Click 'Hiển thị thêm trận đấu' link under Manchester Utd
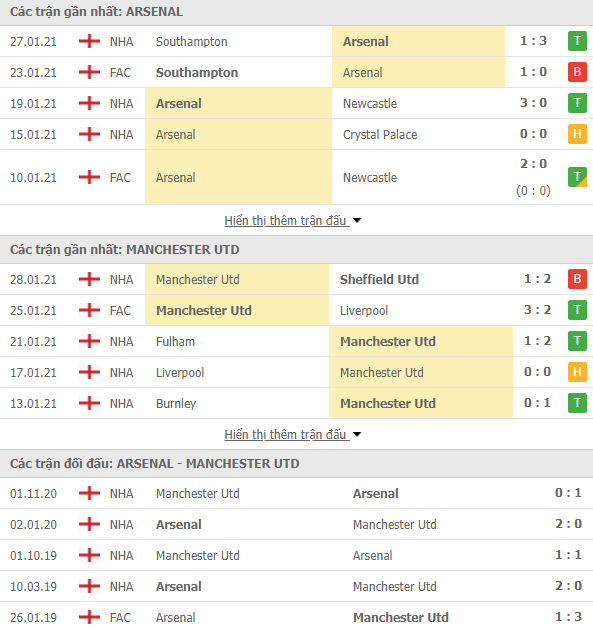Image resolution: width=593 pixels, height=631 pixels. tap(286, 435)
